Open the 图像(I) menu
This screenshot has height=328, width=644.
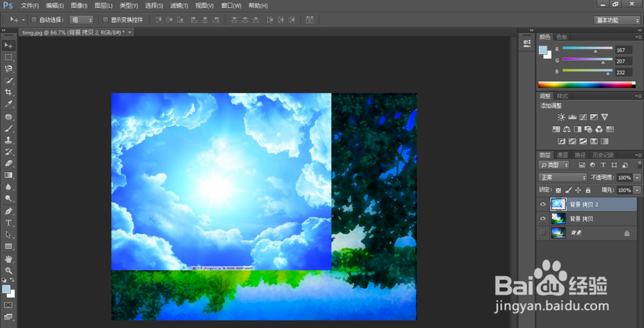[x=79, y=6]
